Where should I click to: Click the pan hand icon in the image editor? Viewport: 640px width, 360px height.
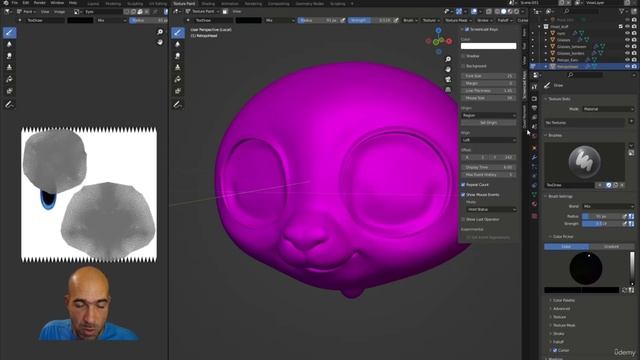click(160, 42)
